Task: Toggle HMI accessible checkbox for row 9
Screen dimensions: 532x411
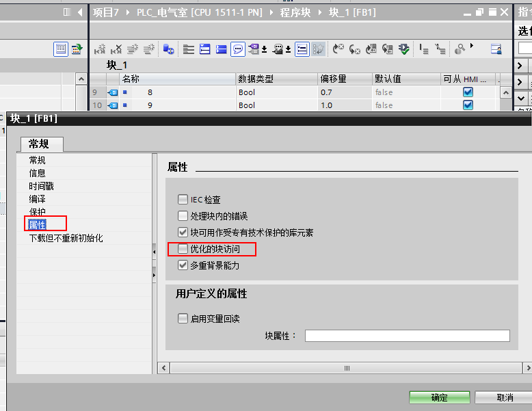Action: [468, 92]
